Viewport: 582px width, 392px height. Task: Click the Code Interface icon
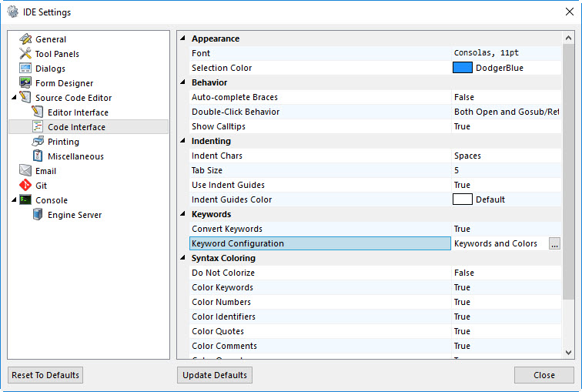pyautogui.click(x=38, y=126)
